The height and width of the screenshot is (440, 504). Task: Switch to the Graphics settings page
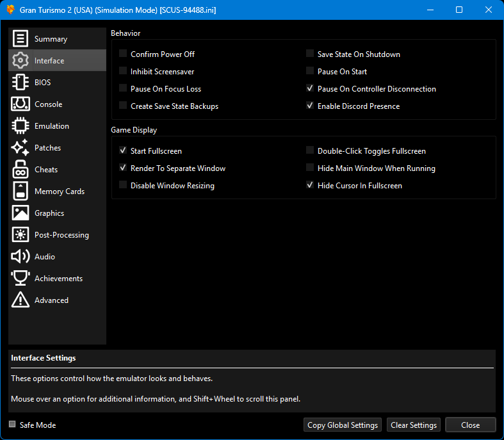tap(49, 213)
